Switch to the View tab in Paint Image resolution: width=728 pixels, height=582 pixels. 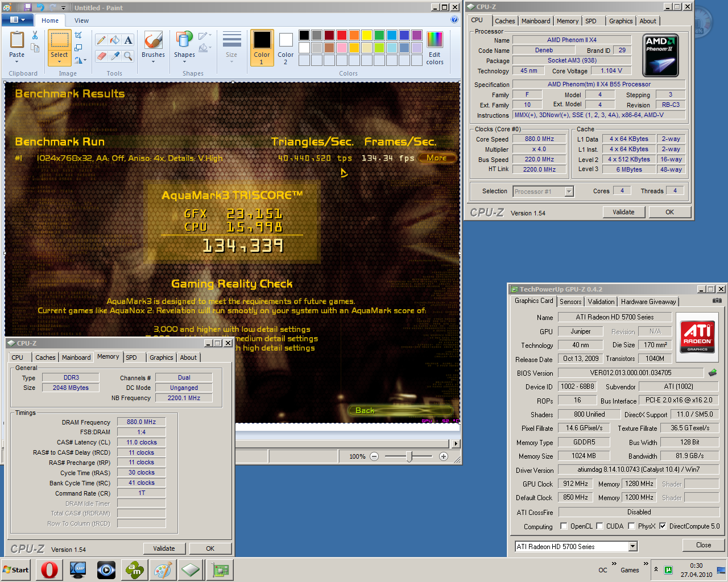[x=81, y=20]
